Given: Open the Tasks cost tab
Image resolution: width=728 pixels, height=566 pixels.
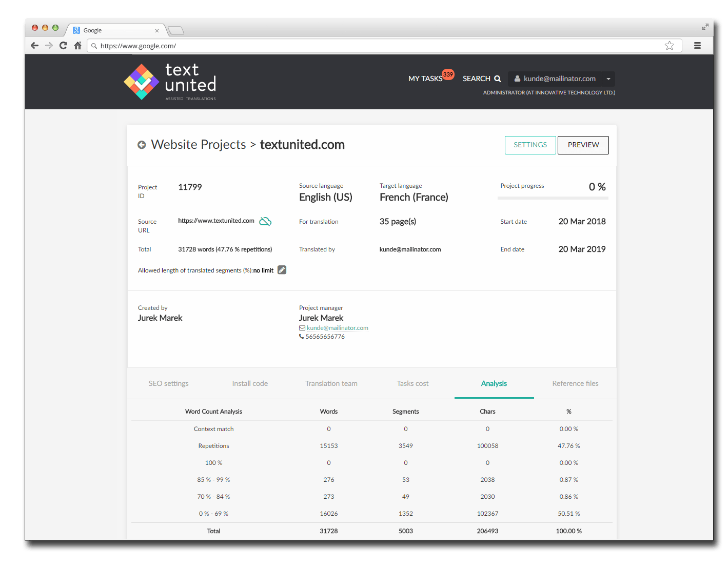Looking at the screenshot, I should tap(412, 383).
